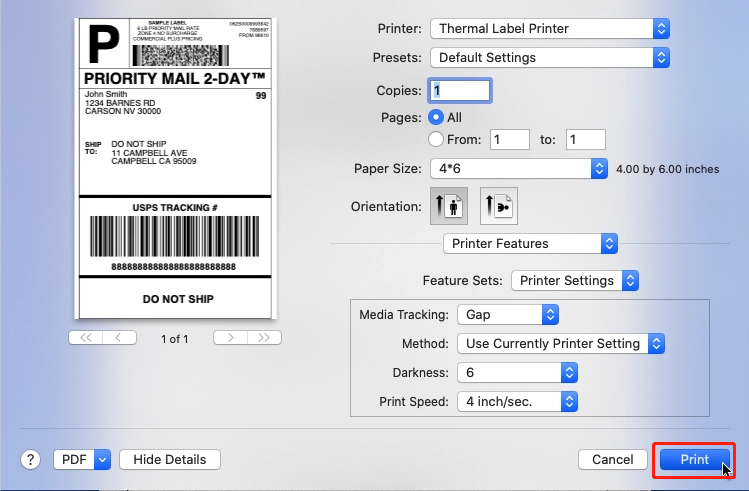The image size is (749, 491).
Task: Go to previous page of preview
Action: (x=119, y=338)
